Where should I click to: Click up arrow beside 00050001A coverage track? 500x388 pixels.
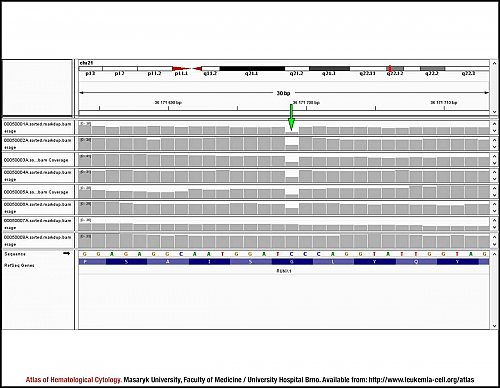pos(494,124)
